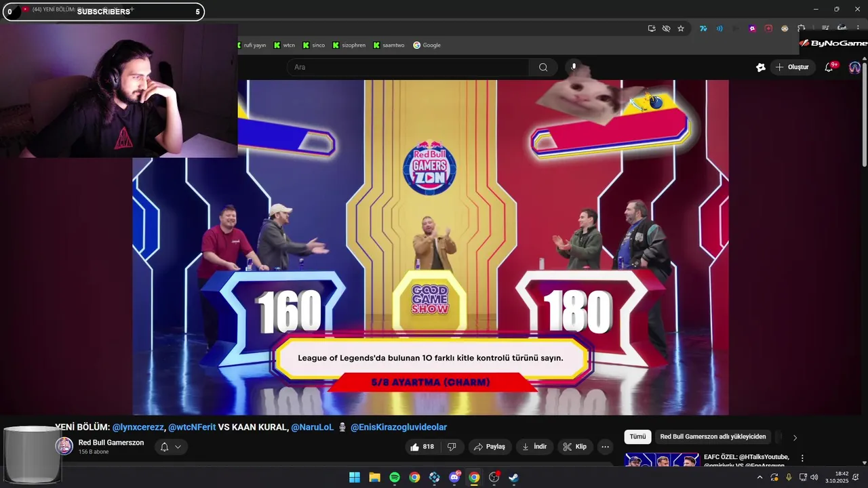Open Steam from the taskbar

(514, 477)
